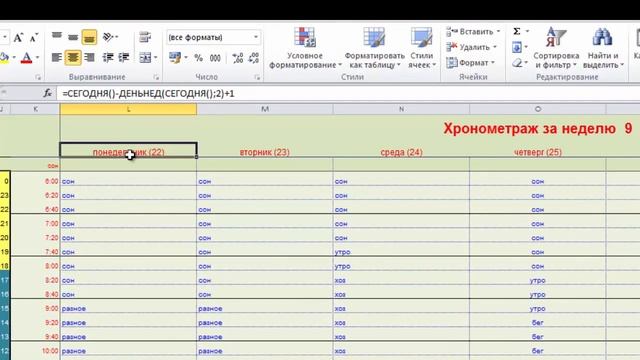The height and width of the screenshot is (360, 640).
Task: Click the fx insert function icon
Action: click(48, 93)
